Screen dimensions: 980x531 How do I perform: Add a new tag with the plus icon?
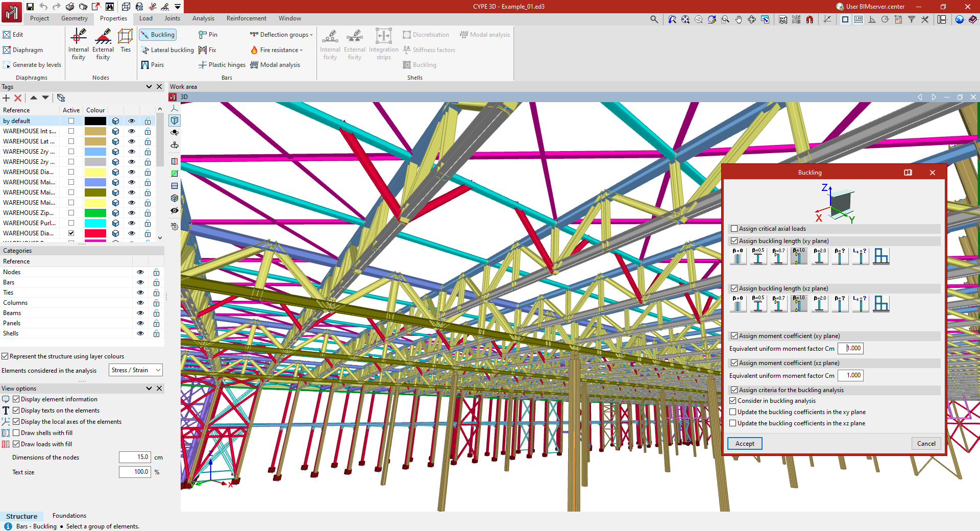tap(6, 98)
